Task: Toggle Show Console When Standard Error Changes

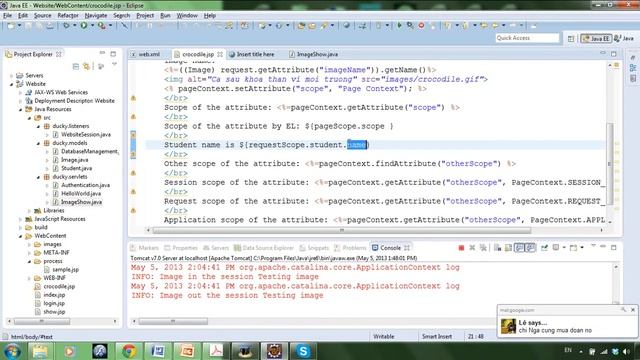Action: click(x=530, y=248)
